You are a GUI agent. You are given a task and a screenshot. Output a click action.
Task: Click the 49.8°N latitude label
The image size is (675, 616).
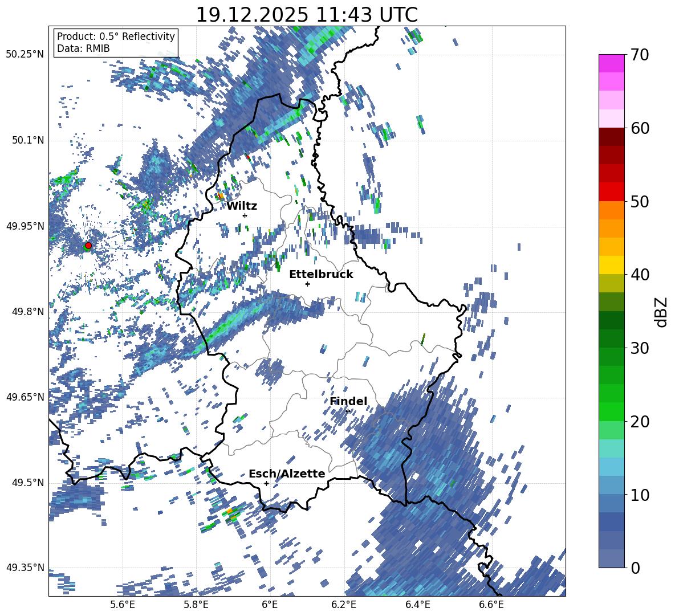[x=27, y=312]
